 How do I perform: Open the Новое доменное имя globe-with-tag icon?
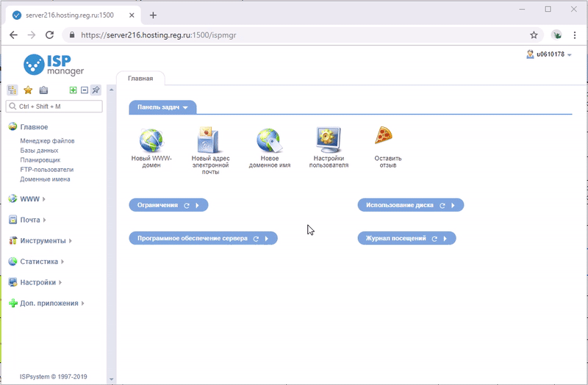(x=269, y=140)
